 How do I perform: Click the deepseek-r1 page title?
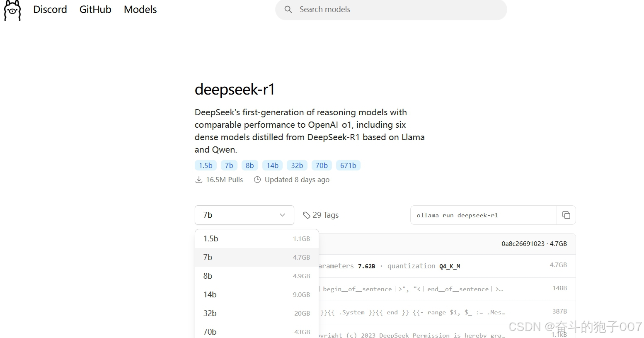(x=235, y=89)
